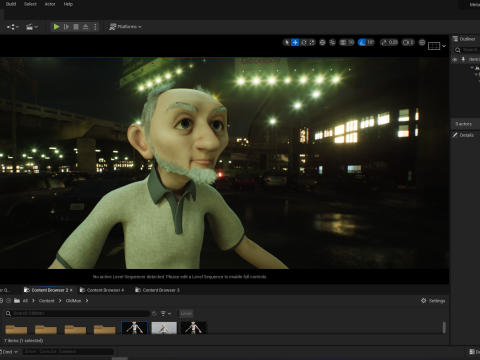This screenshot has width=480, height=360.
Task: Switch to the Content Browser 2 tab
Action: 47,290
